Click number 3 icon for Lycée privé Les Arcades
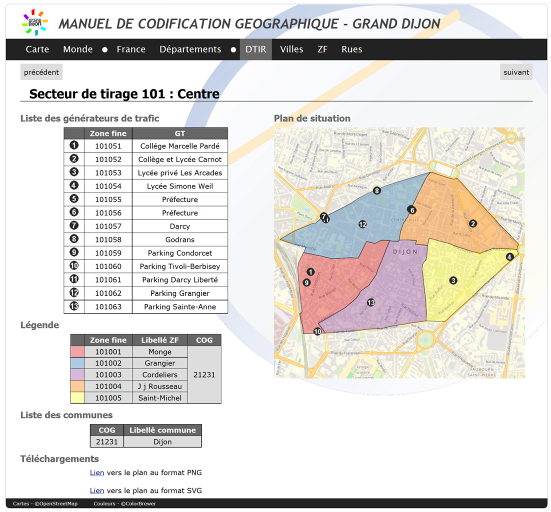The height and width of the screenshot is (512, 551). pos(74,172)
